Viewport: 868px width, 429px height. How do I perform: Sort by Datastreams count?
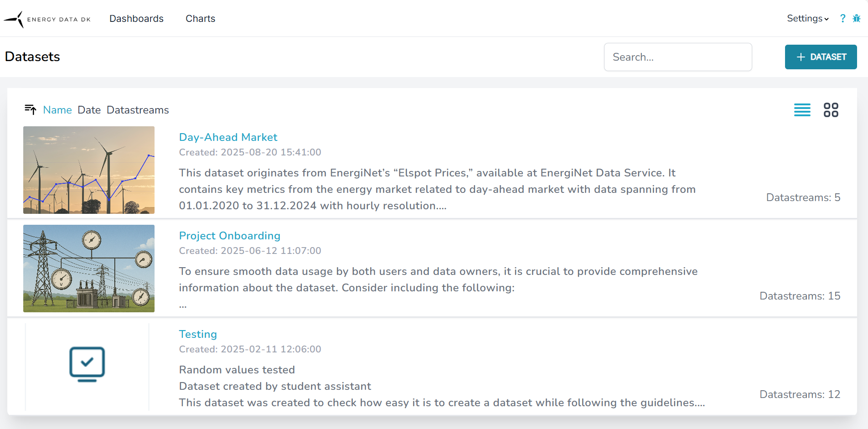tap(138, 110)
